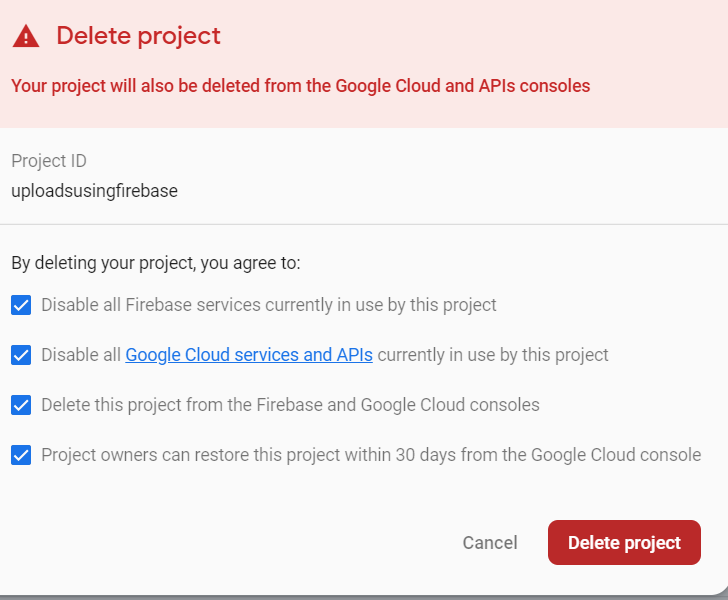Screen dimensions: 728x600
Task: Click the divider line below the Project ID
Action: click(364, 224)
